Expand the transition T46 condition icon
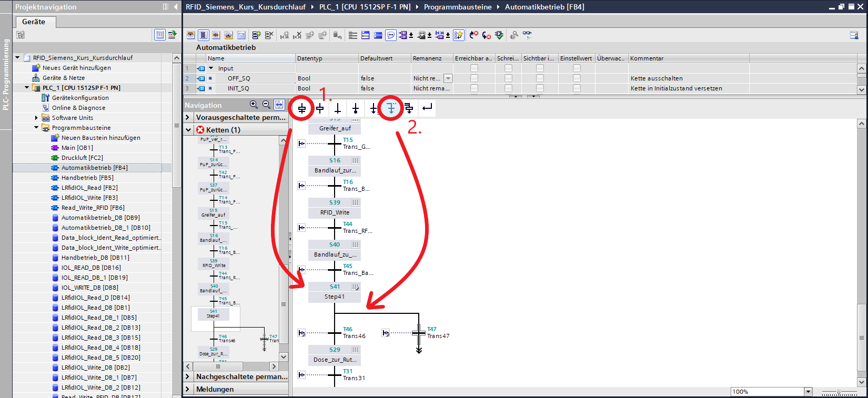 click(x=301, y=333)
